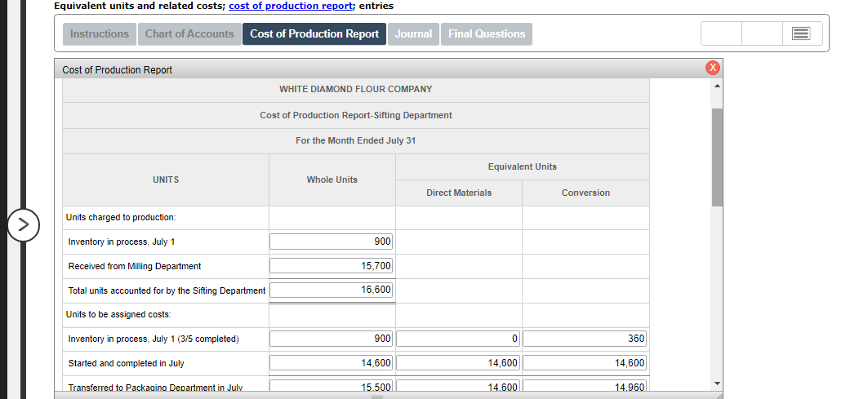Click the 'Whole Units' column header
The height and width of the screenshot is (399, 868).
(332, 180)
